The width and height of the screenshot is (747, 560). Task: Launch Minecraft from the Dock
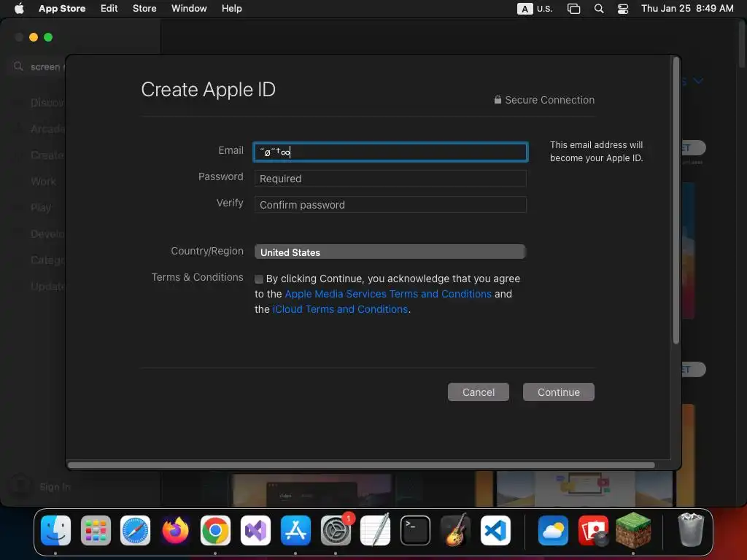[633, 530]
